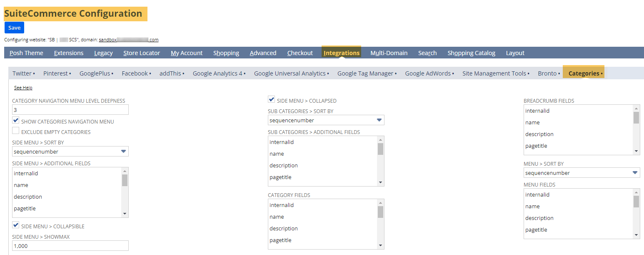The image size is (644, 255).
Task: Select the Site Management Tools subtab
Action: tap(496, 73)
